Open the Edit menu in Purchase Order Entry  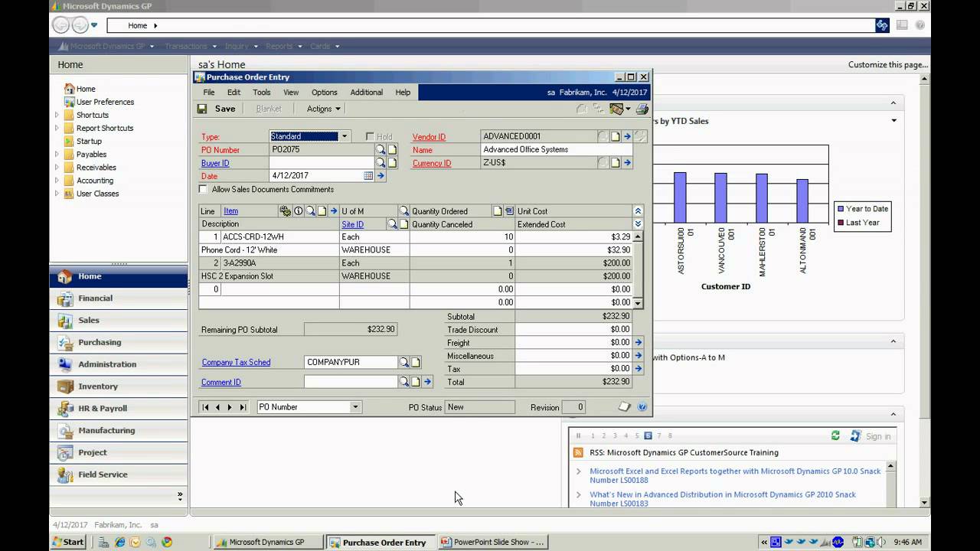click(234, 93)
